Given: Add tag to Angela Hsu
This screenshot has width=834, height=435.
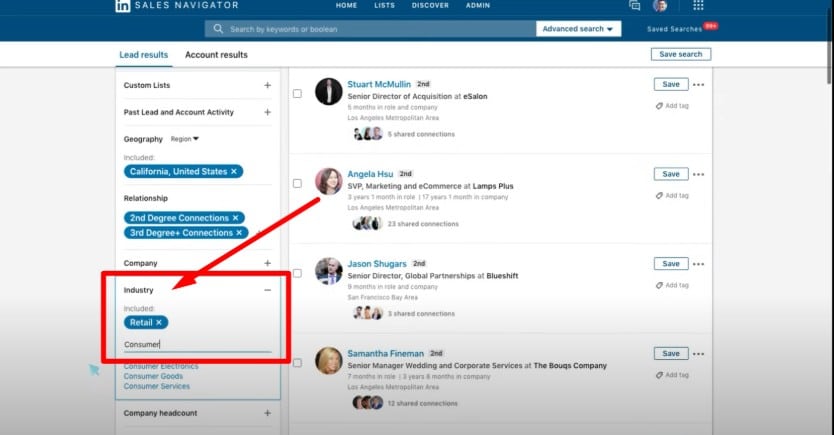Looking at the screenshot, I should click(x=672, y=196).
